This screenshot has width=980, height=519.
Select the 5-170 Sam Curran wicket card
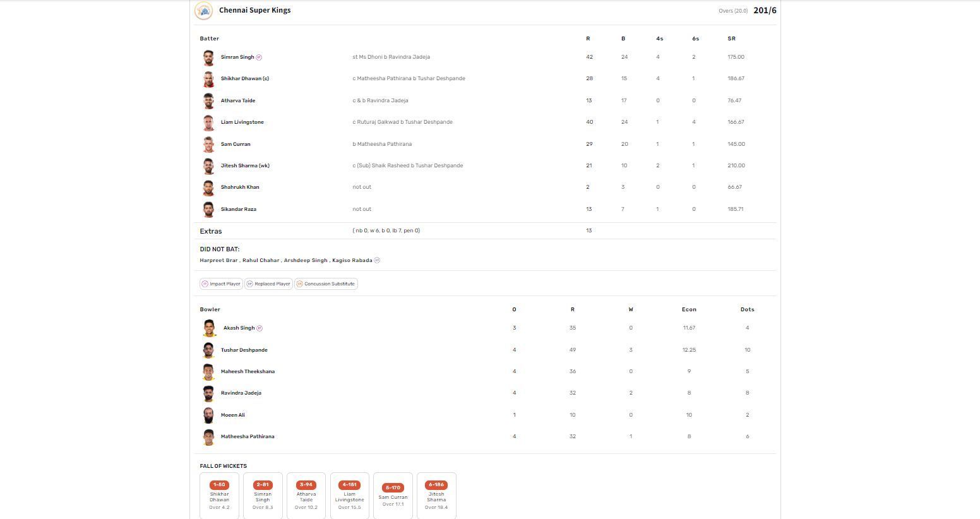[x=393, y=496]
